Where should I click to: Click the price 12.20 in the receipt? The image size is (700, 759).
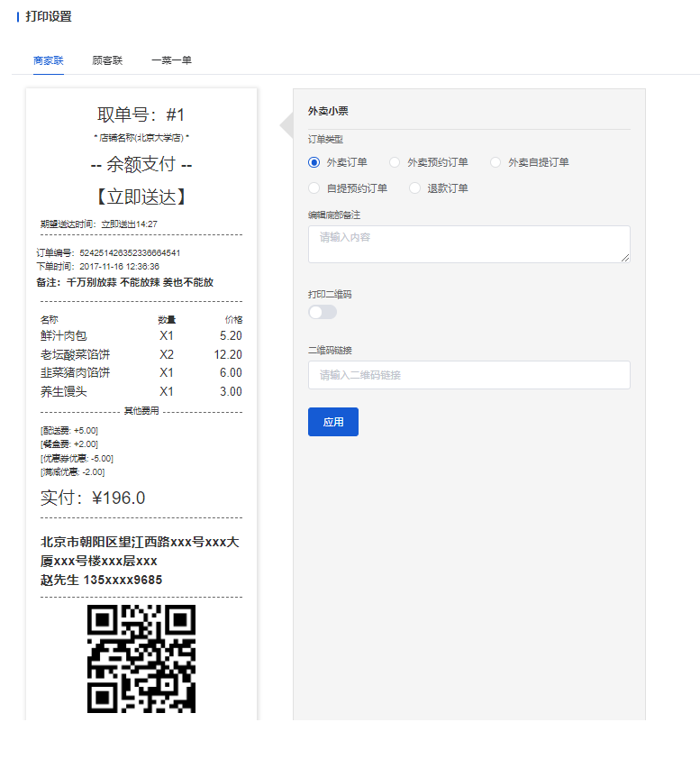pos(228,354)
